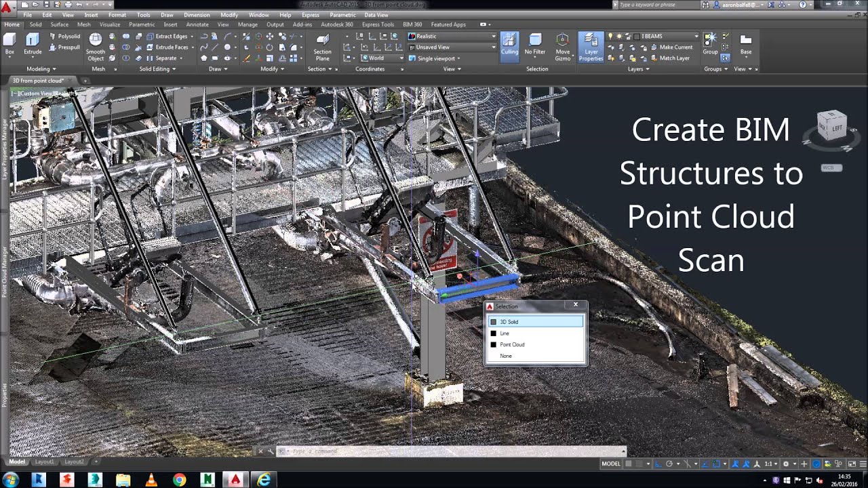
Task: Click the Undo arrow in quick access toolbar
Action: coord(79,5)
